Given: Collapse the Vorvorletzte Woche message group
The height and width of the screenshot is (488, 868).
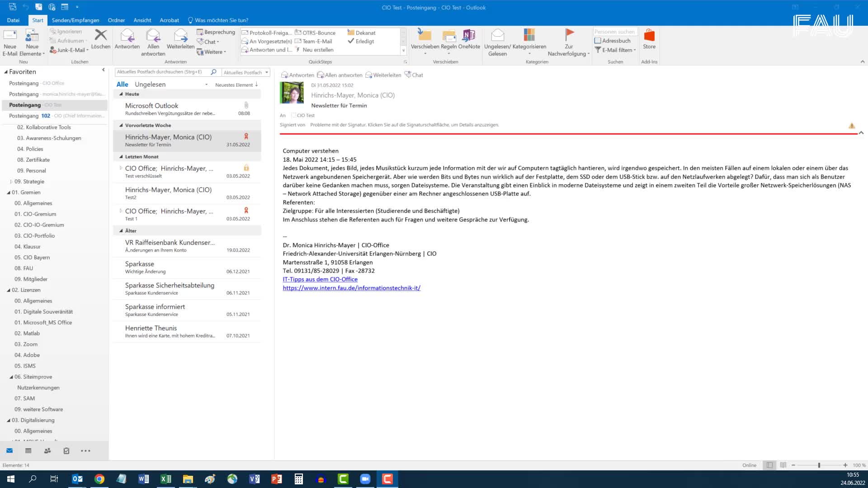Looking at the screenshot, I should [x=121, y=126].
